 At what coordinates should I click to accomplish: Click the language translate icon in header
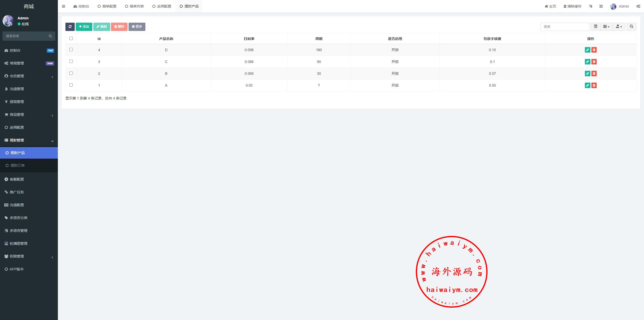(x=590, y=6)
